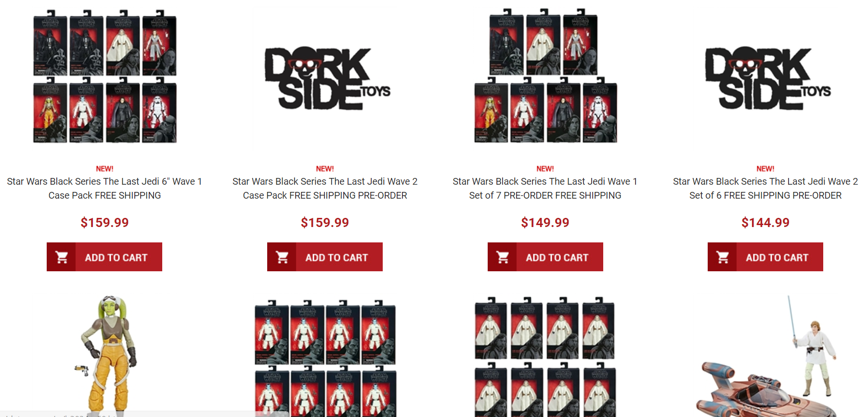Screen dimensions: 868x417
Task: Click cart icon under Wave 2 Set of 6
Action: (x=722, y=257)
